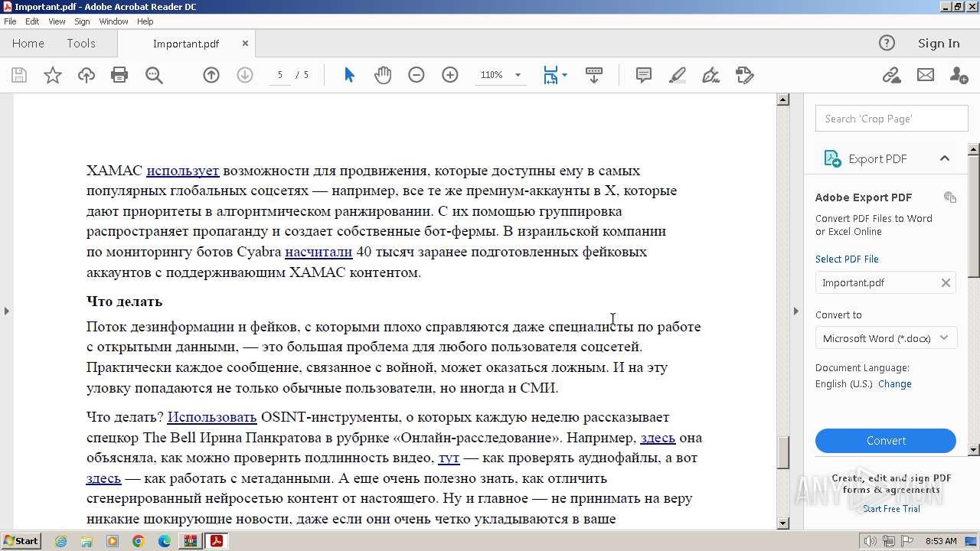The width and height of the screenshot is (980, 551).
Task: Expand the Convert to Microsoft Word dropdown
Action: pos(944,338)
